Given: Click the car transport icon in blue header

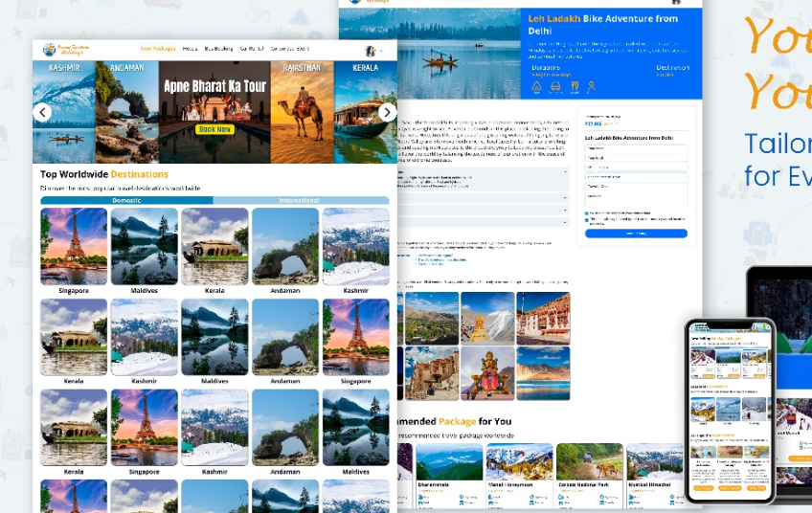Looking at the screenshot, I should tap(555, 87).
